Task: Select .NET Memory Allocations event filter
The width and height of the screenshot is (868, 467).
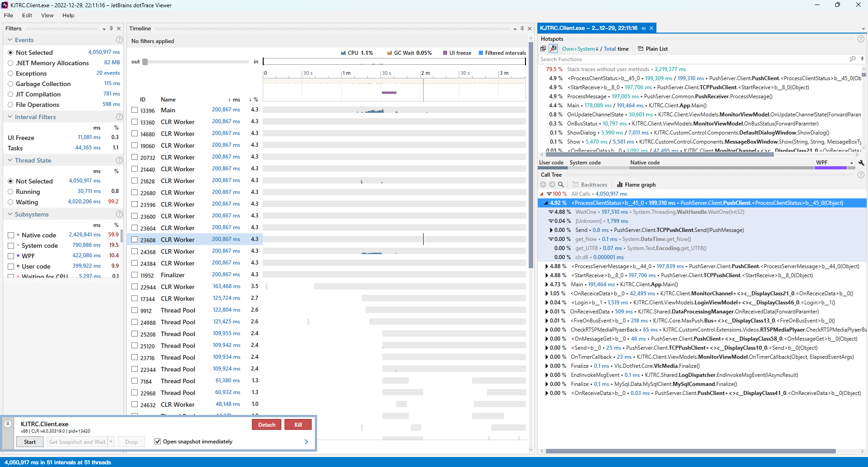Action: [x=10, y=63]
